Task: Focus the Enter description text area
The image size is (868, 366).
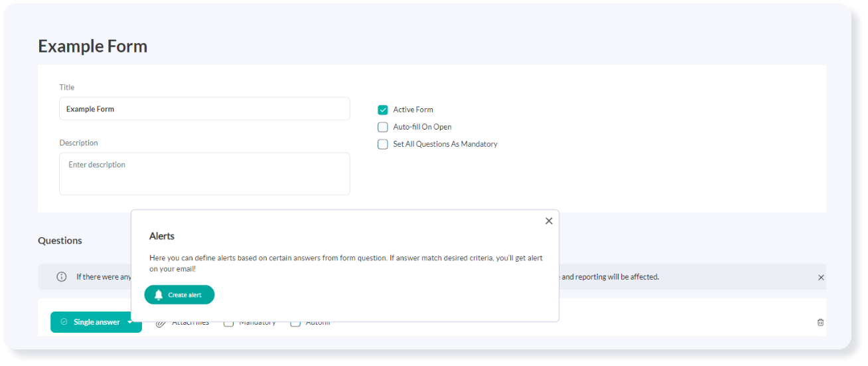Action: (x=204, y=174)
